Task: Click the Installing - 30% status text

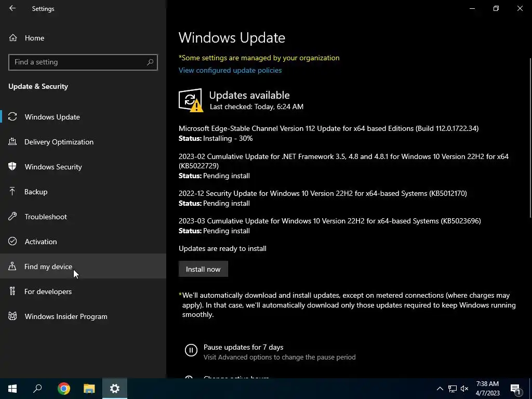Action: [228, 138]
